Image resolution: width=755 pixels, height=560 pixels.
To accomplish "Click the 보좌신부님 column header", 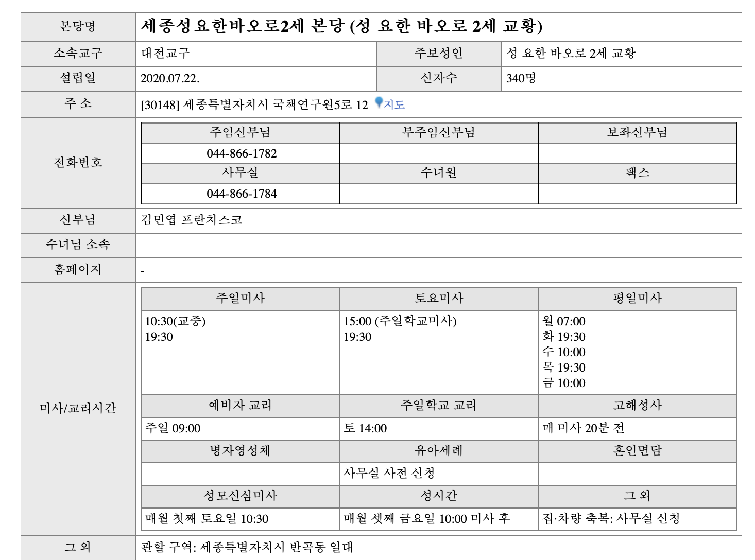I will (638, 133).
